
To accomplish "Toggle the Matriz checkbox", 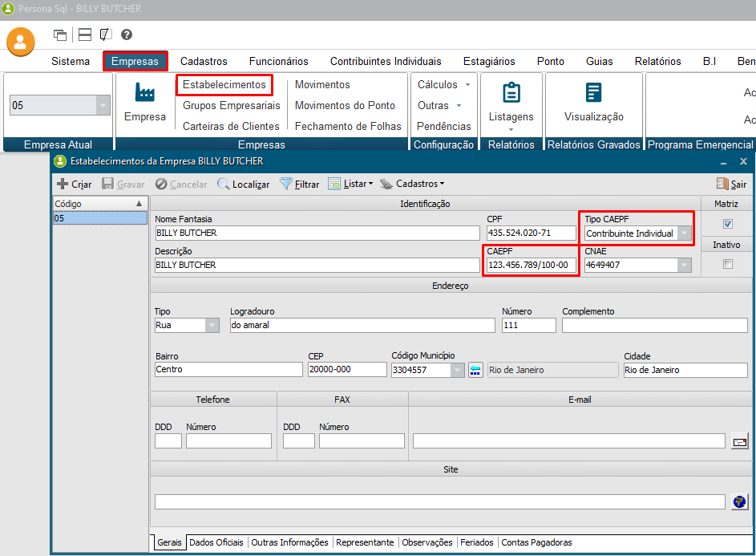I will click(728, 224).
